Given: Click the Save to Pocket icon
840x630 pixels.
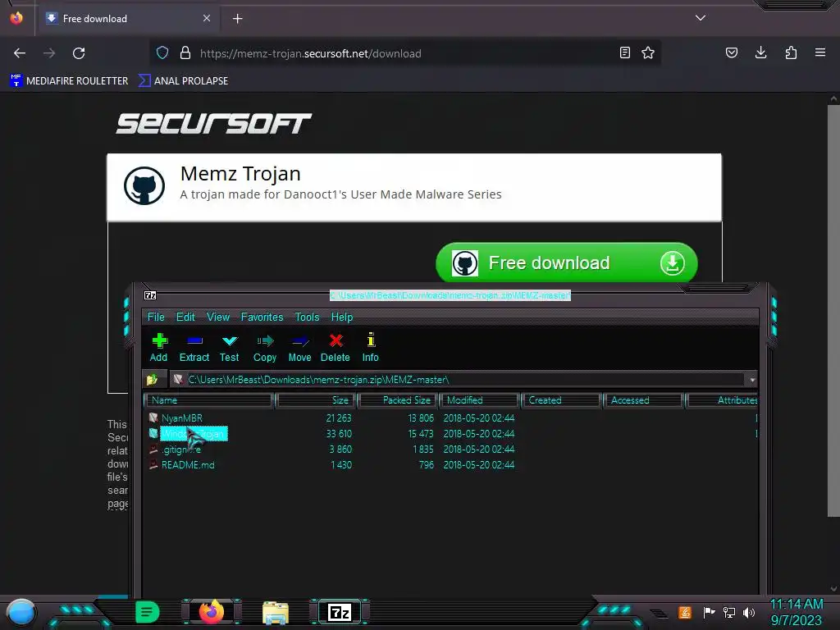Looking at the screenshot, I should coord(732,53).
